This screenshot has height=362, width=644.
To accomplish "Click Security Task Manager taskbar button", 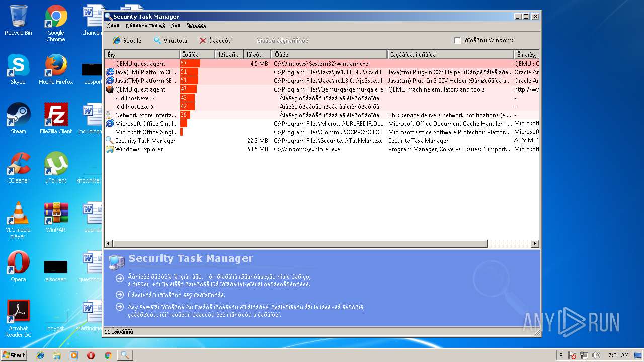I will click(x=125, y=355).
